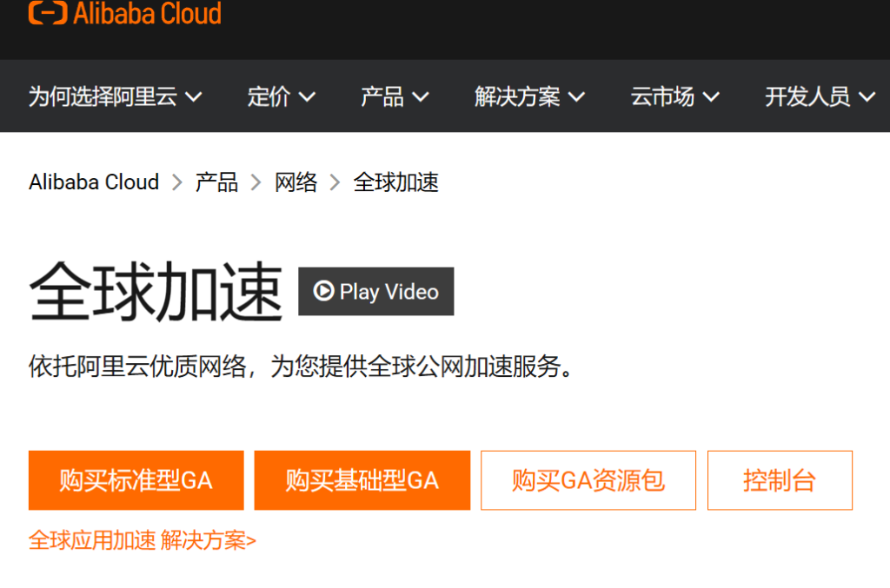Click the Alibaba Cloud logo
Screen dimensions: 890x588
pos(125,12)
